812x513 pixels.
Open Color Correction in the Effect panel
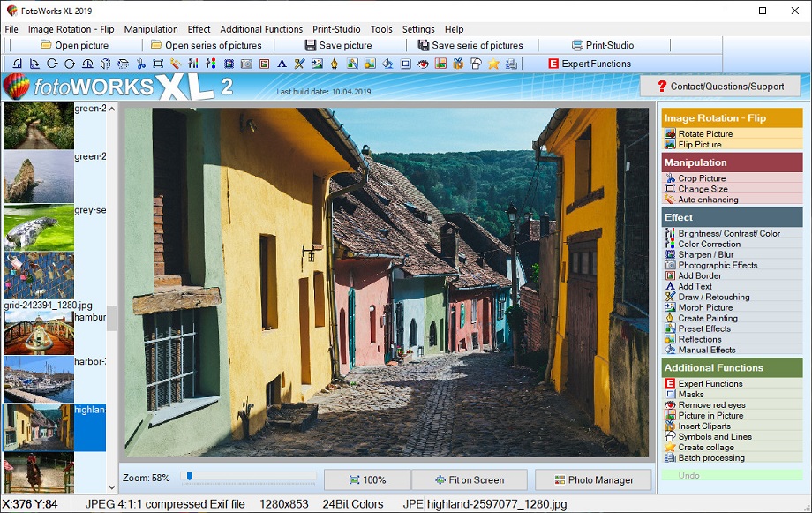point(709,244)
